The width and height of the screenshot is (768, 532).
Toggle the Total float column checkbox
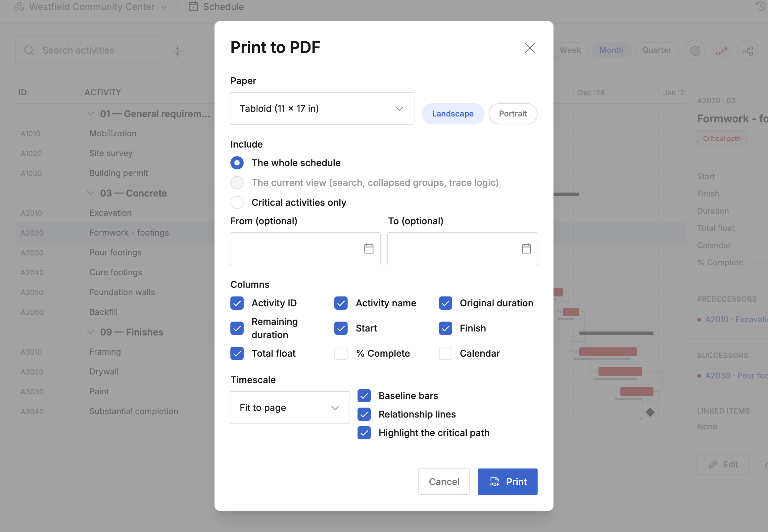coord(237,353)
